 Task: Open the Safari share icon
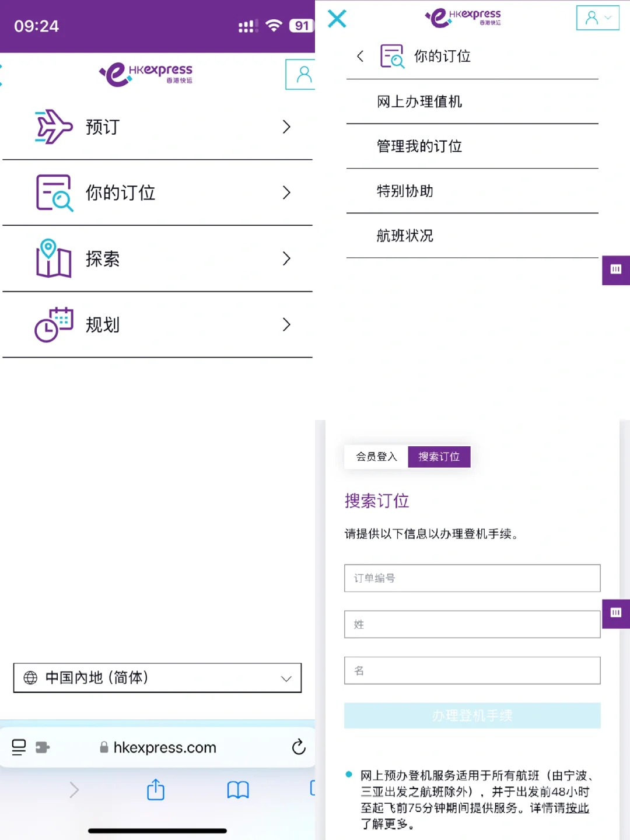(155, 790)
